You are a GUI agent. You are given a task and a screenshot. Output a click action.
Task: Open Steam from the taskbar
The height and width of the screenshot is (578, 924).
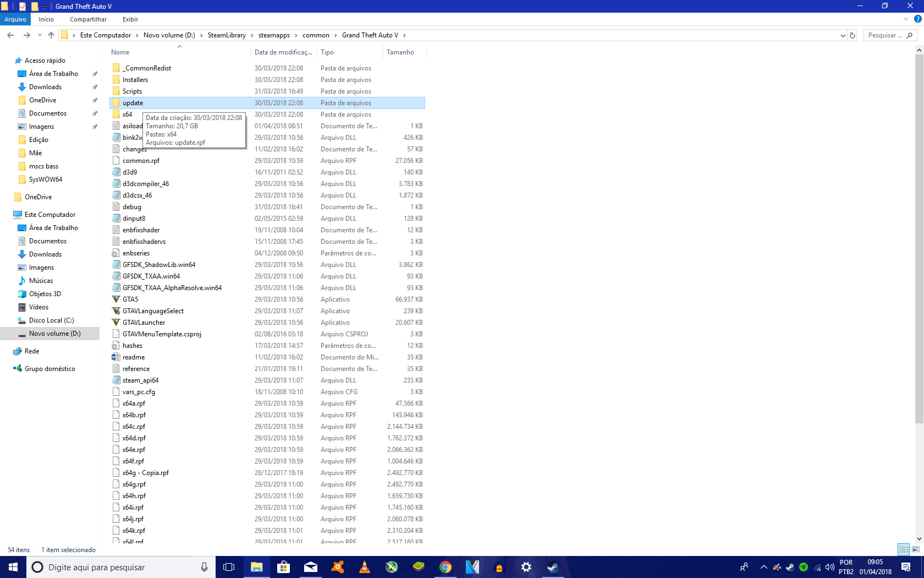click(553, 567)
